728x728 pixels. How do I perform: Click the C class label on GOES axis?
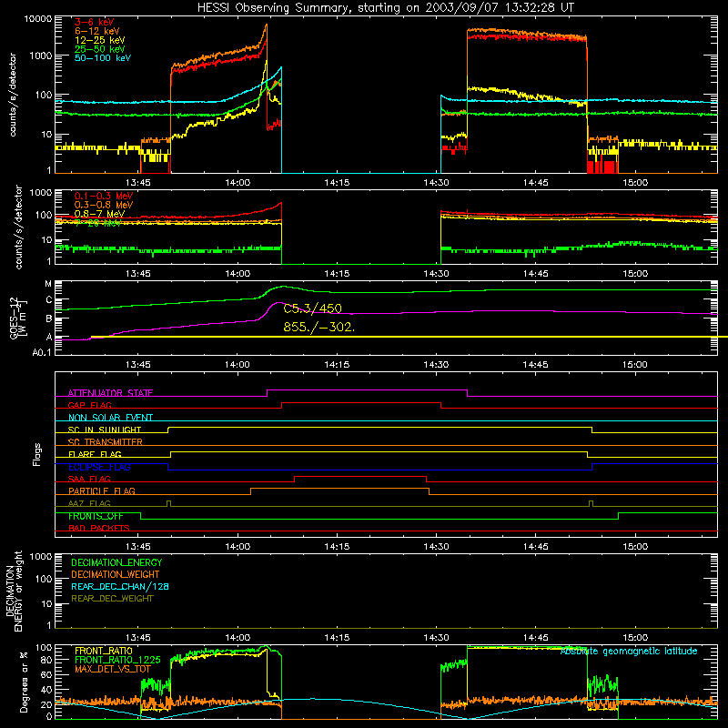click(49, 300)
